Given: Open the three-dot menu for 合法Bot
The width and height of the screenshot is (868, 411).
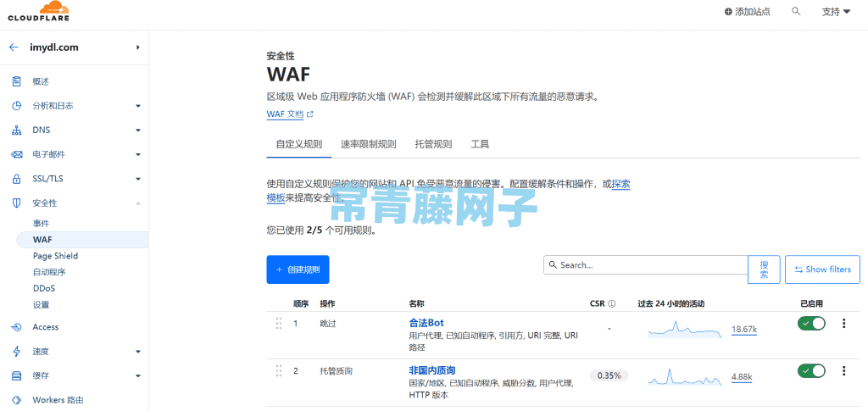Looking at the screenshot, I should pos(843,323).
